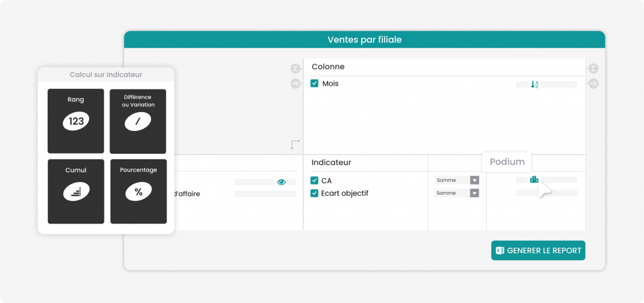Uncheck the Mois checkbox

coord(314,83)
